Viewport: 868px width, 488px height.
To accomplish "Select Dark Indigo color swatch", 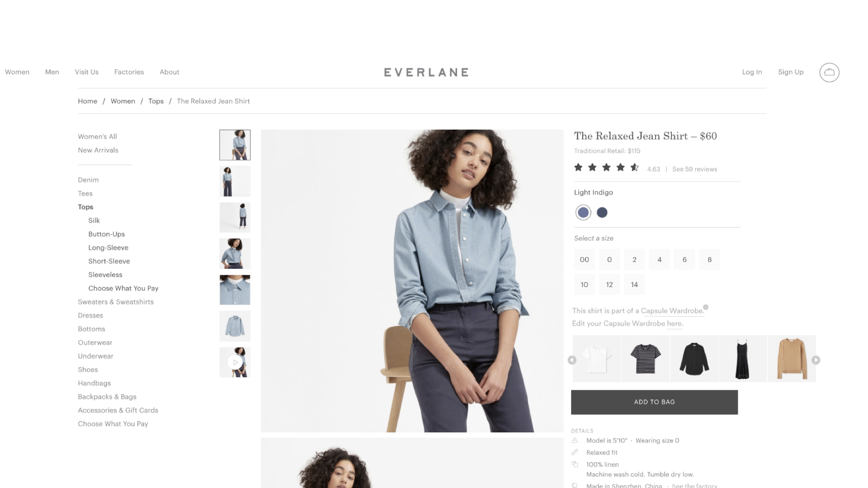I will [602, 212].
